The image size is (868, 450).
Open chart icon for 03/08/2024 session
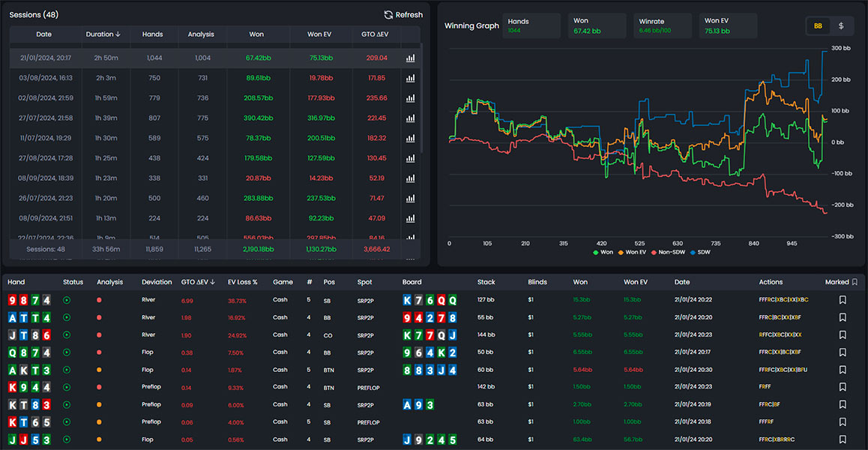pos(410,78)
